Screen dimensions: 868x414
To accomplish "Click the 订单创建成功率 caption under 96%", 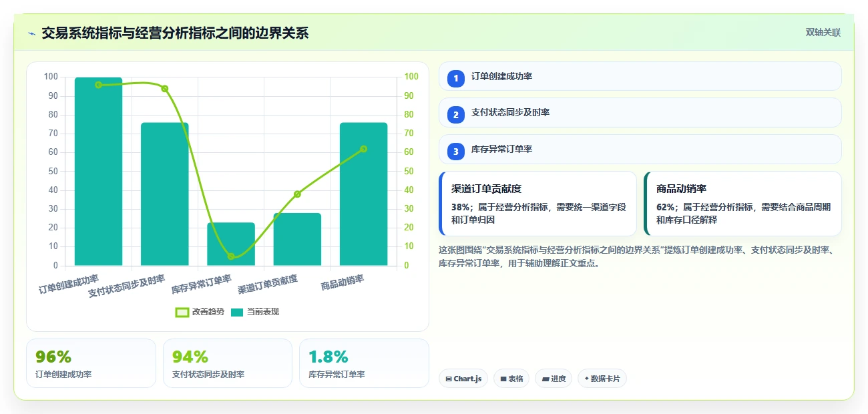I will tap(63, 375).
